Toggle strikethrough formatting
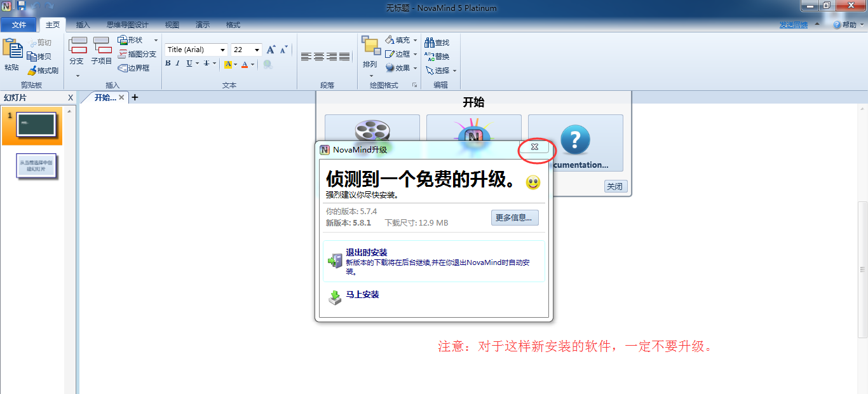Viewport: 868px width, 394px height. (x=206, y=64)
